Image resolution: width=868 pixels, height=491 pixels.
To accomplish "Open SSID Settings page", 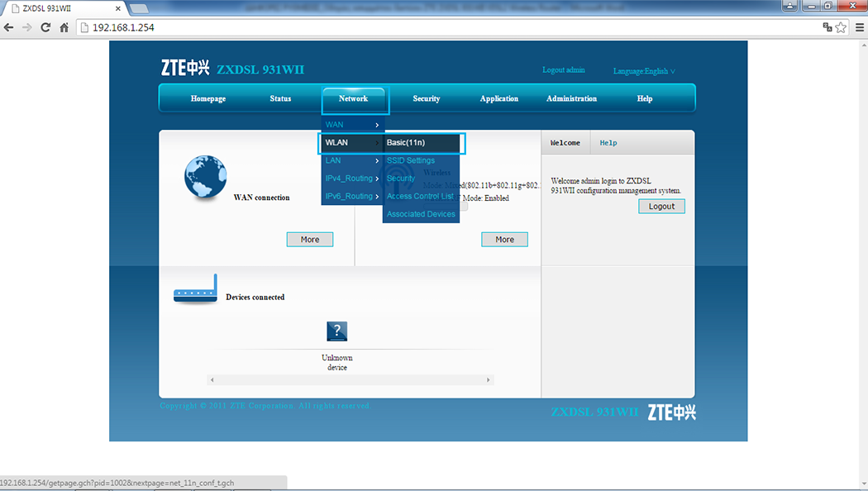I will click(422, 160).
